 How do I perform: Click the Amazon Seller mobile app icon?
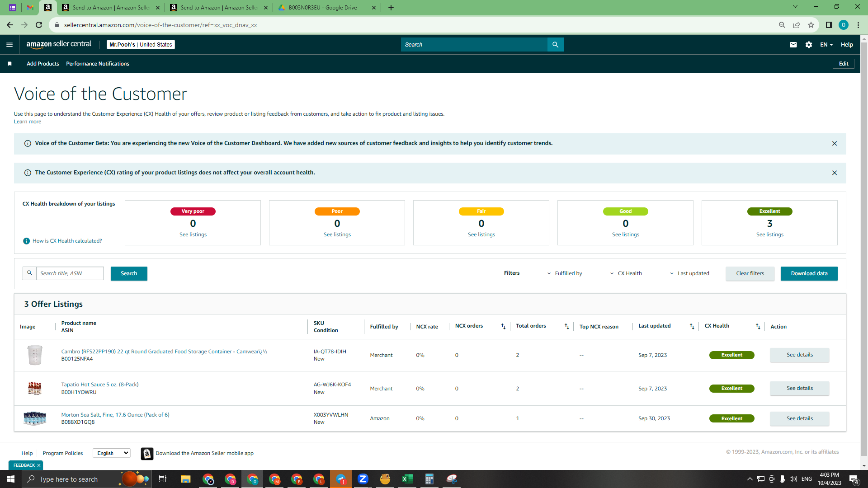click(x=147, y=454)
